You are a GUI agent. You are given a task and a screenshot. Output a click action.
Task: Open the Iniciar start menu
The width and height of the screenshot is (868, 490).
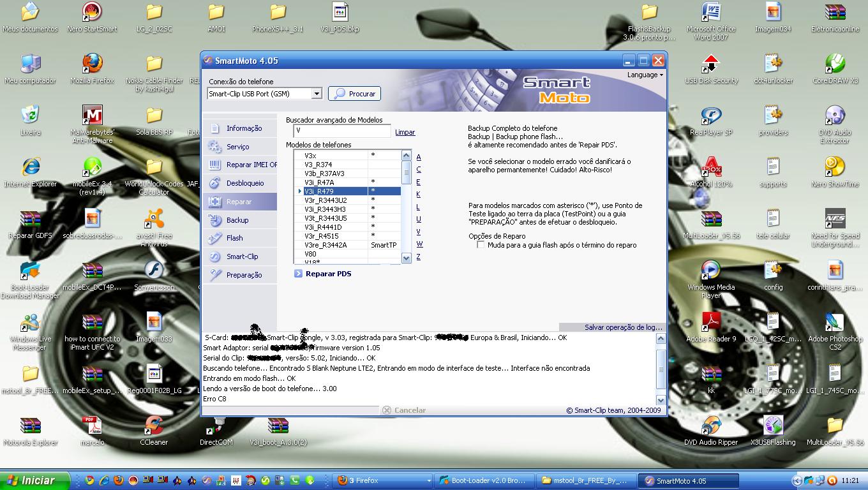(35, 480)
